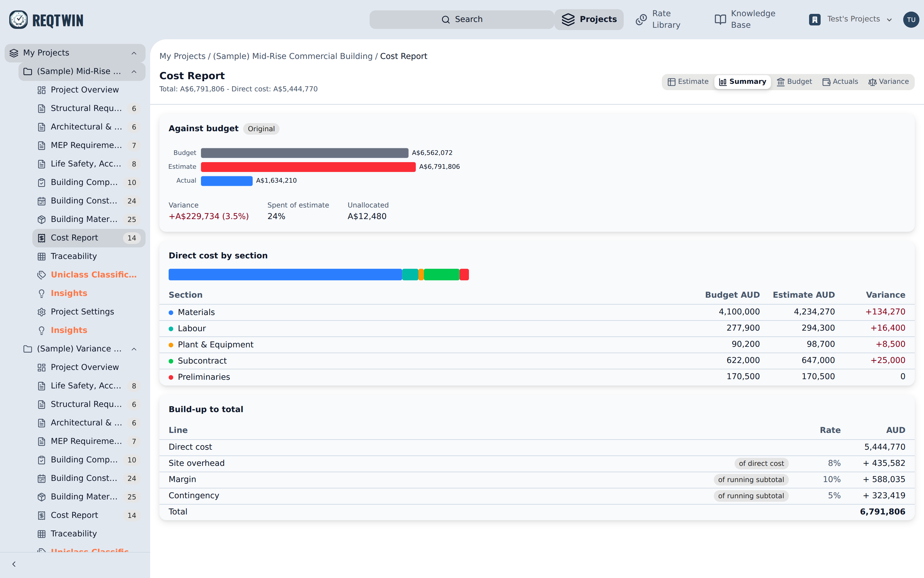
Task: Click the Project Settings gear icon
Action: [x=42, y=312]
